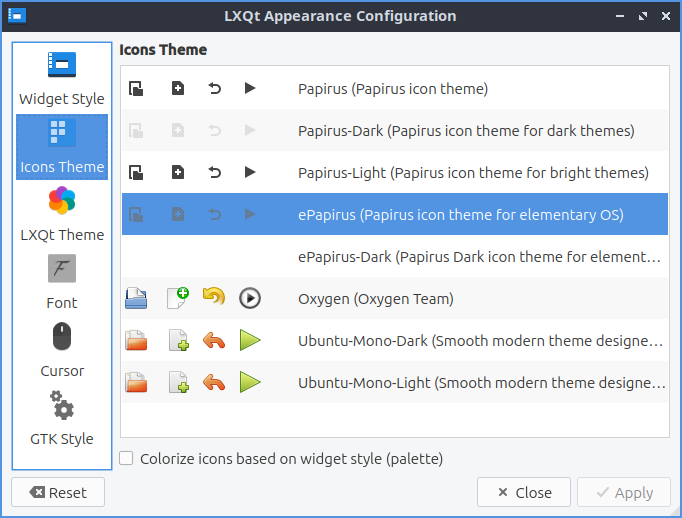Open the window menu in title bar
682x518 pixels.
(17, 16)
